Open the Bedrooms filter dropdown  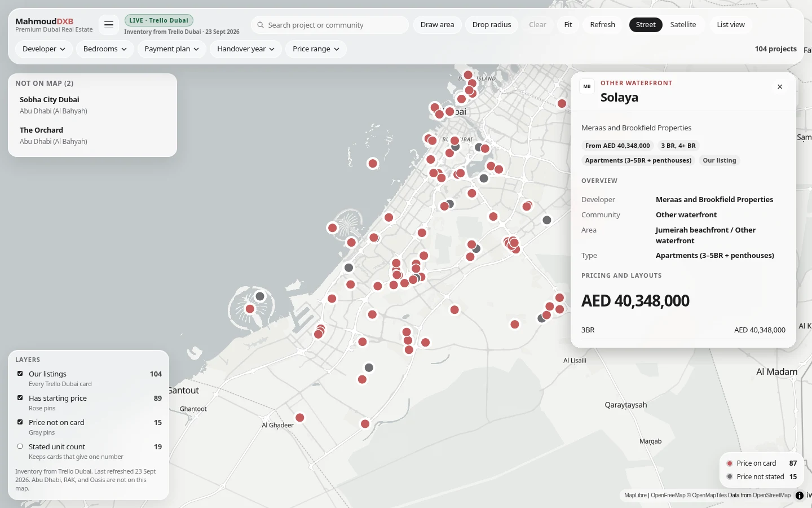coord(105,49)
